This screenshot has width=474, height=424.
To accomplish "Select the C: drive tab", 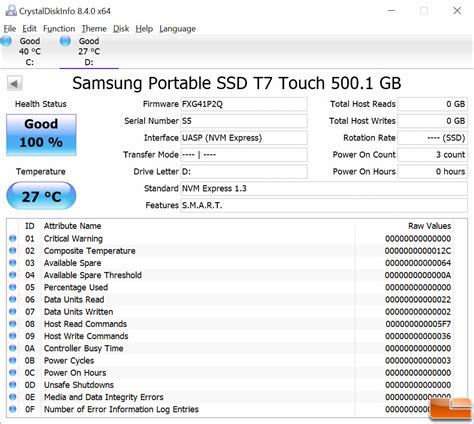I will pos(30,51).
